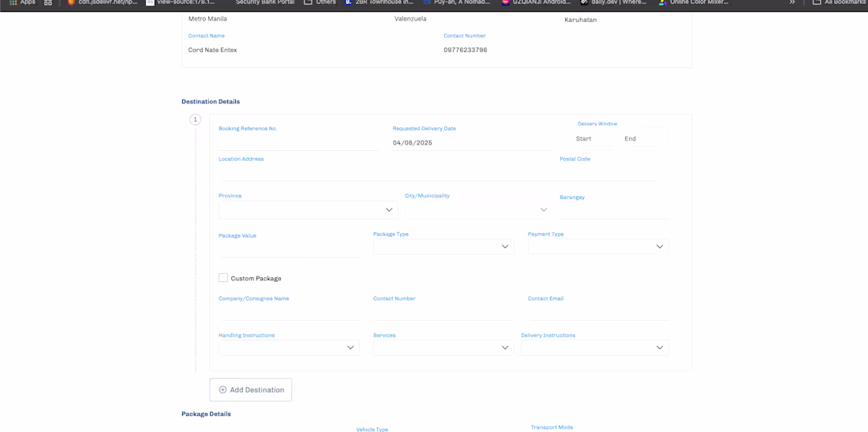Click the Karuhatan barangay text
Image resolution: width=868 pixels, height=432 pixels.
tap(580, 20)
